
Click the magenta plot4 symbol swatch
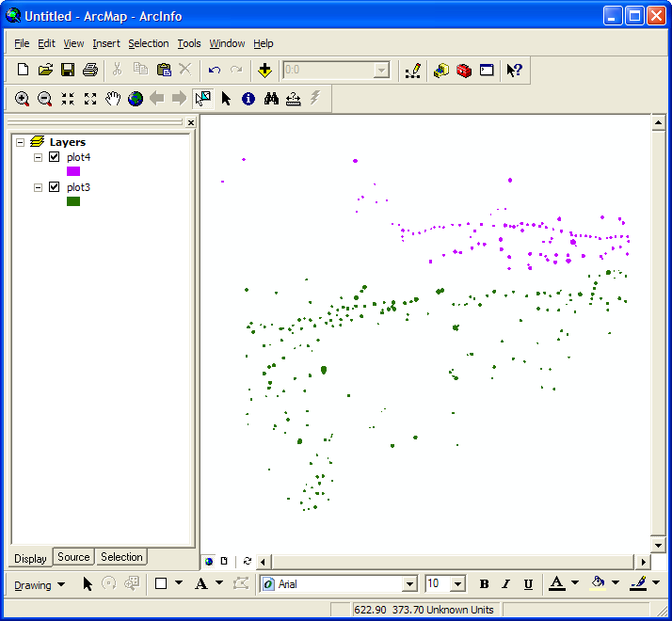pyautogui.click(x=73, y=171)
